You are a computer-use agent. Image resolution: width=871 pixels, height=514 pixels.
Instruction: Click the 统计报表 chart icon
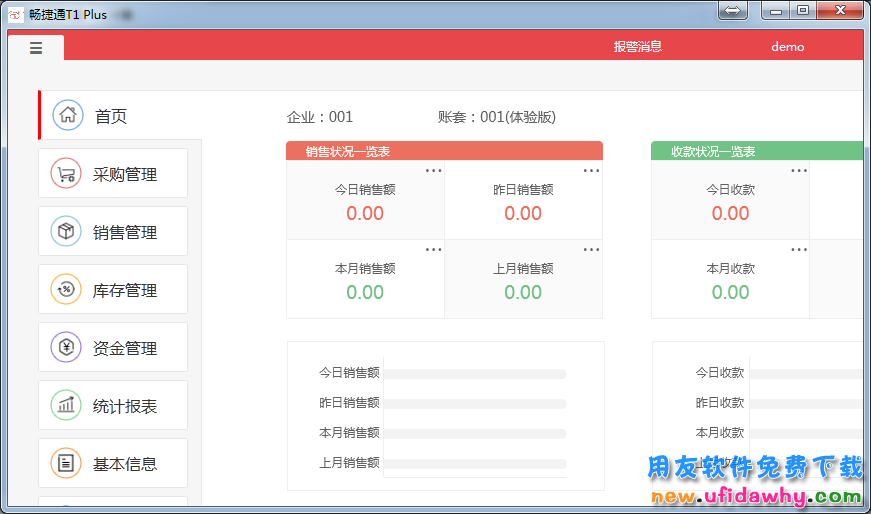[66, 406]
